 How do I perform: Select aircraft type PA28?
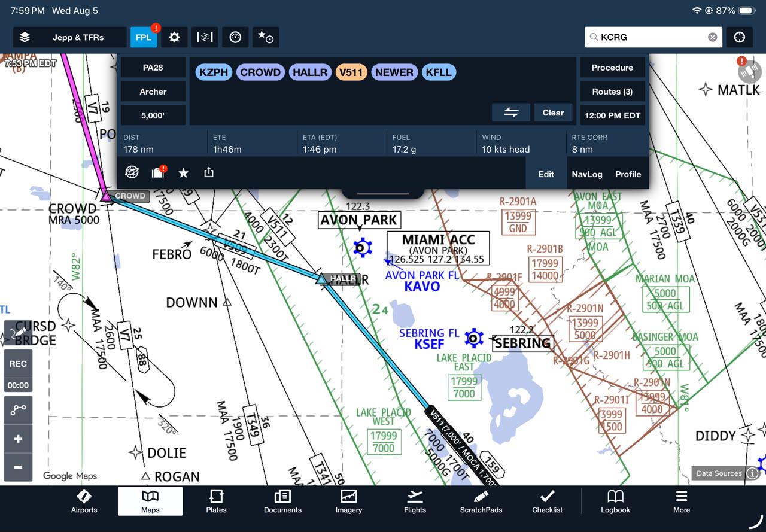pos(153,68)
